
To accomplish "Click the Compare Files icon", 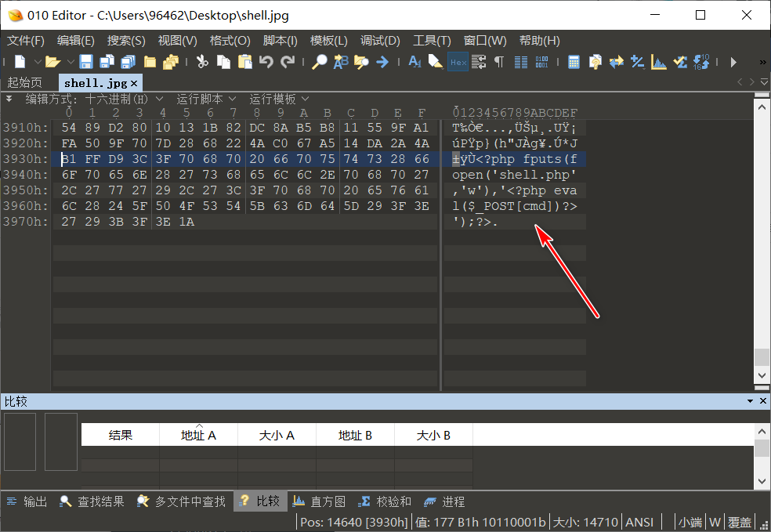I will 595,61.
